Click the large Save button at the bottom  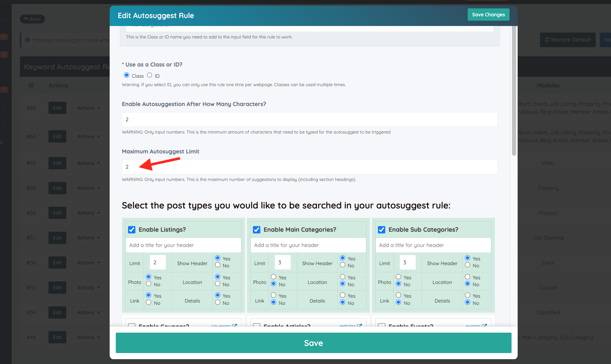pyautogui.click(x=313, y=343)
